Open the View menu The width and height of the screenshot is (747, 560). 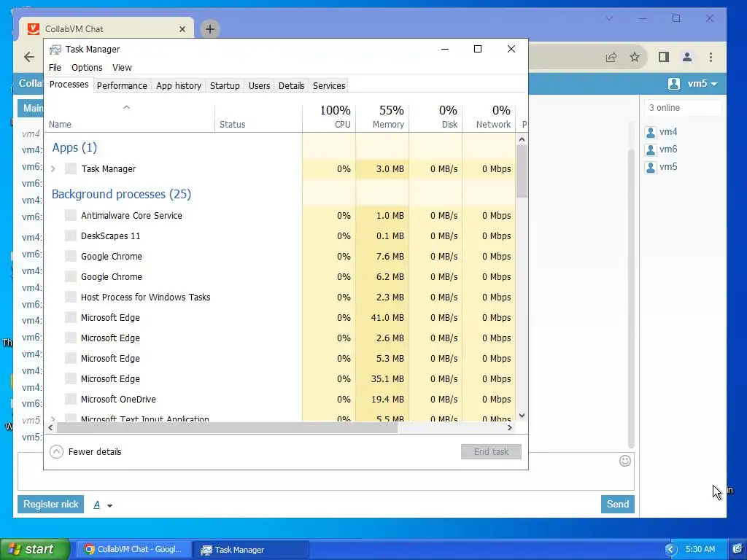pyautogui.click(x=122, y=68)
